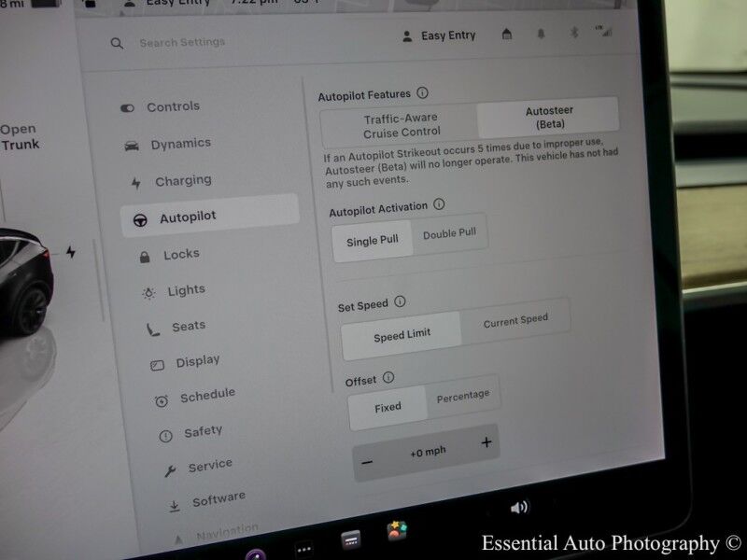Choose Fixed offset type

pyautogui.click(x=388, y=408)
